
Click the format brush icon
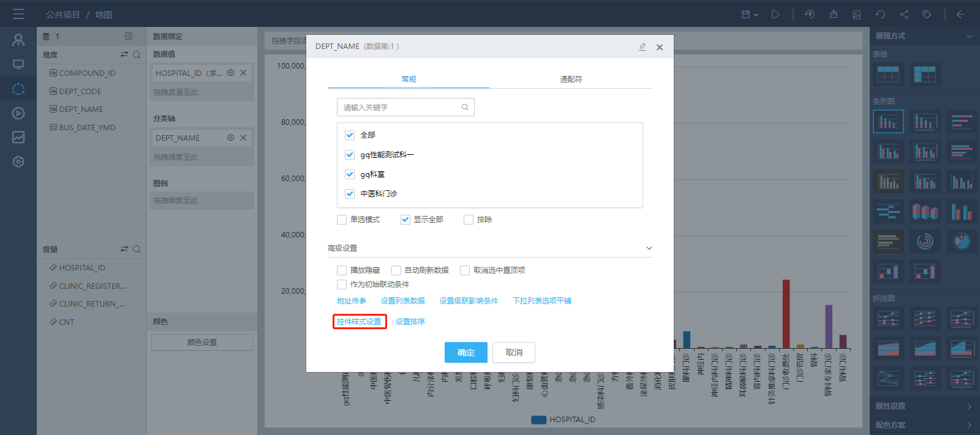[x=834, y=14]
